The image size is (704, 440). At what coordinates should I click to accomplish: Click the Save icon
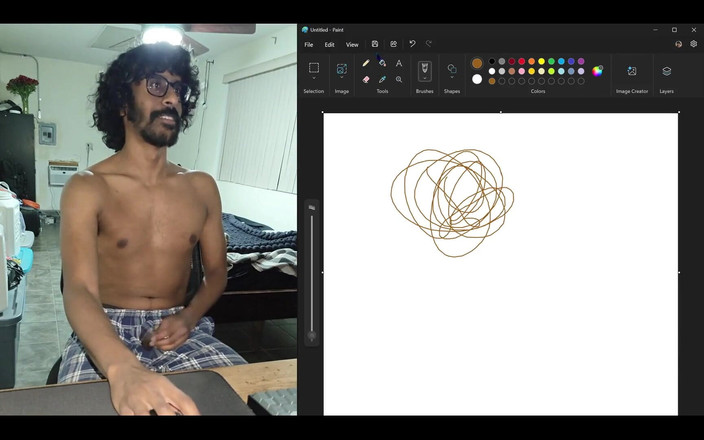click(375, 44)
